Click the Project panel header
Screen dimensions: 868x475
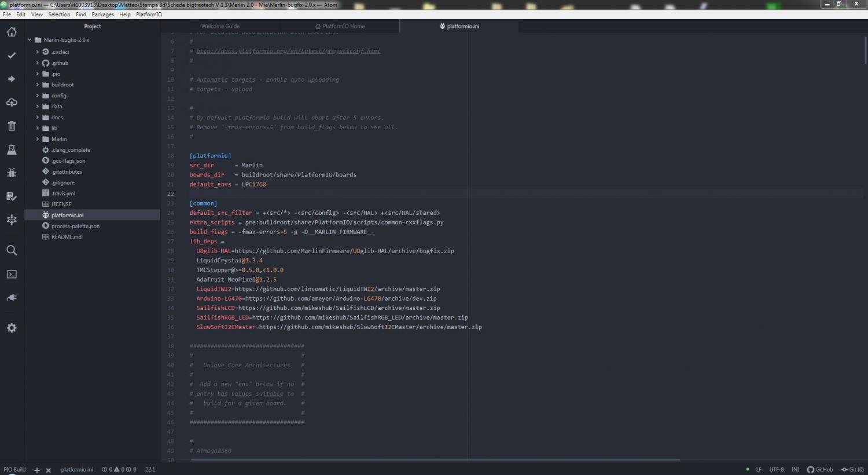93,26
